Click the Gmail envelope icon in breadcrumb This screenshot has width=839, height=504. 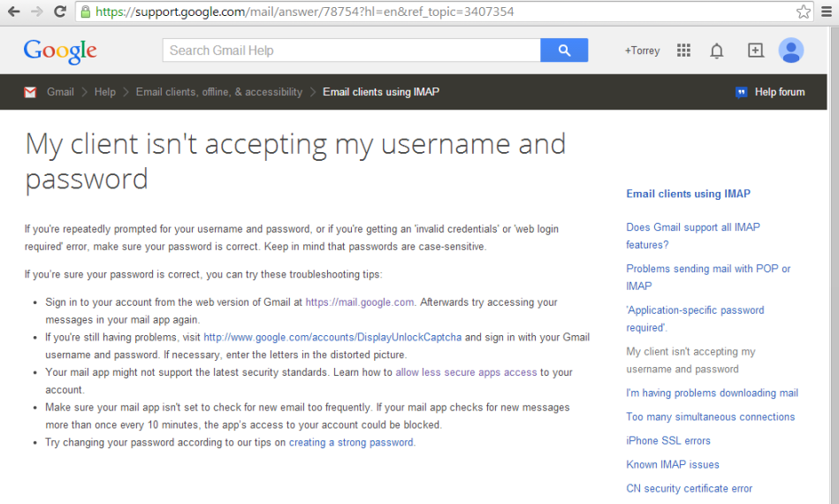pos(30,92)
